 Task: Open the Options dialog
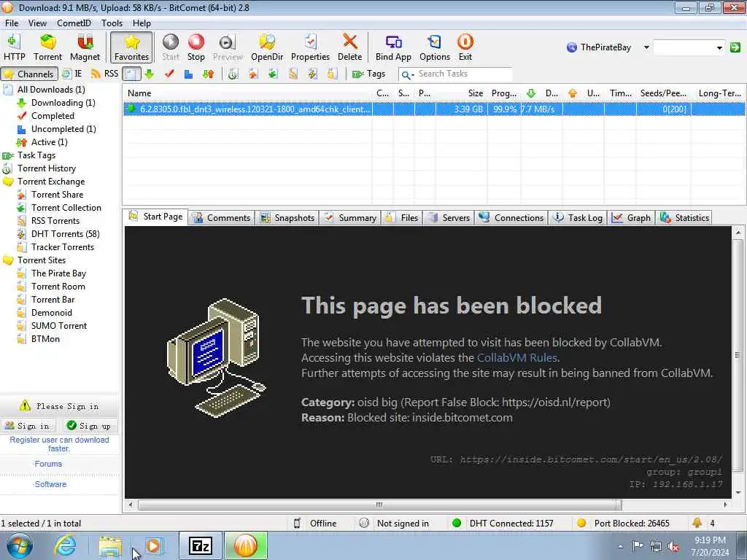click(435, 47)
